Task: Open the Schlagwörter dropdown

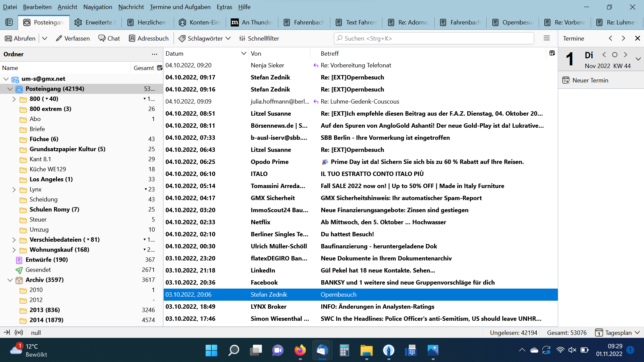Action: pos(205,38)
